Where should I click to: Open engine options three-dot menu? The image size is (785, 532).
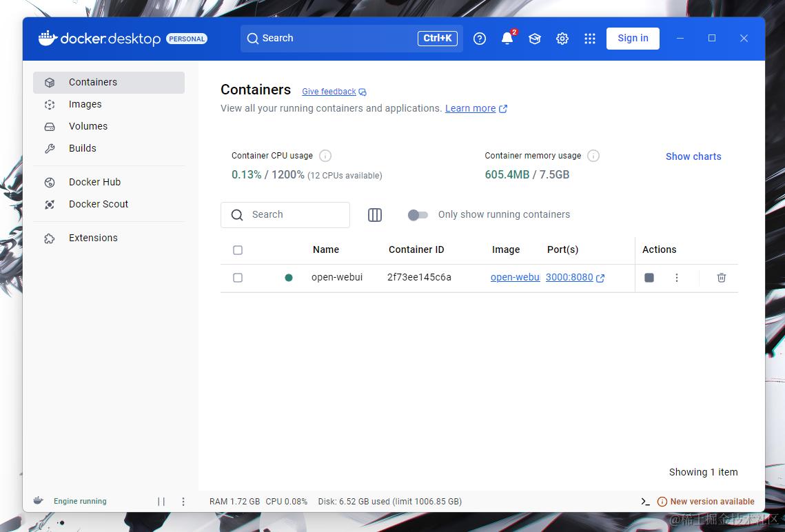[183, 502]
